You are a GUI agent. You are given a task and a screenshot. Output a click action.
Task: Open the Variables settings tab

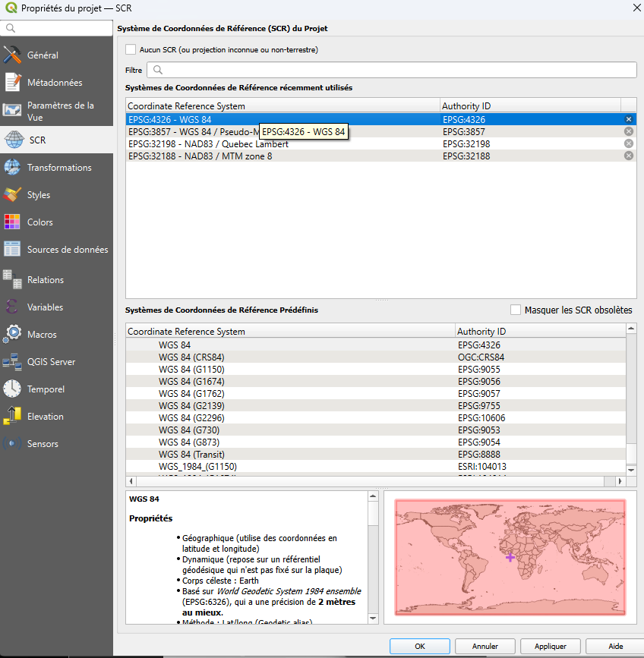point(45,307)
